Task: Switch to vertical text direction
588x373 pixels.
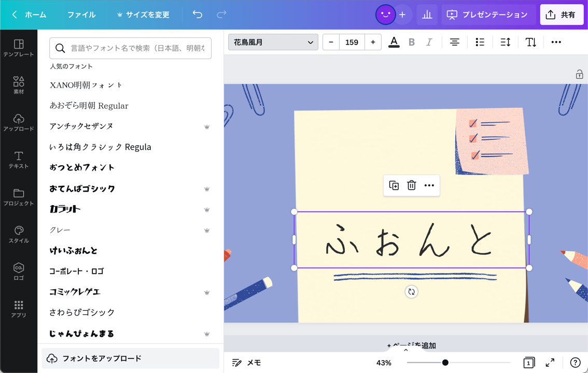Action: [x=530, y=42]
